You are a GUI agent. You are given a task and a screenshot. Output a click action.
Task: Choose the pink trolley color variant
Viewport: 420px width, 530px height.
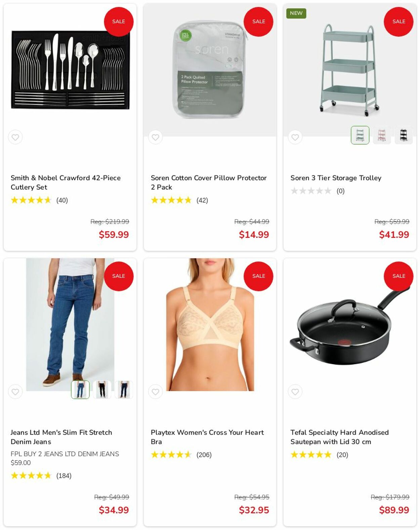382,135
